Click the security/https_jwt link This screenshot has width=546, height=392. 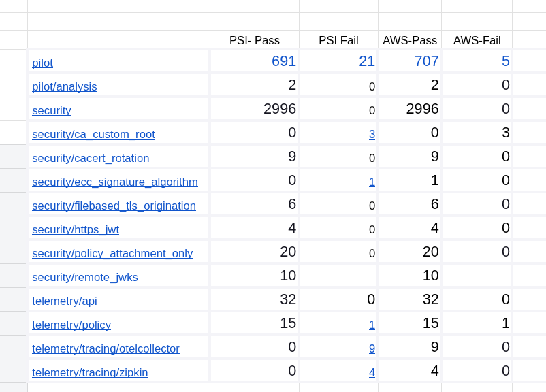pyautogui.click(x=76, y=229)
